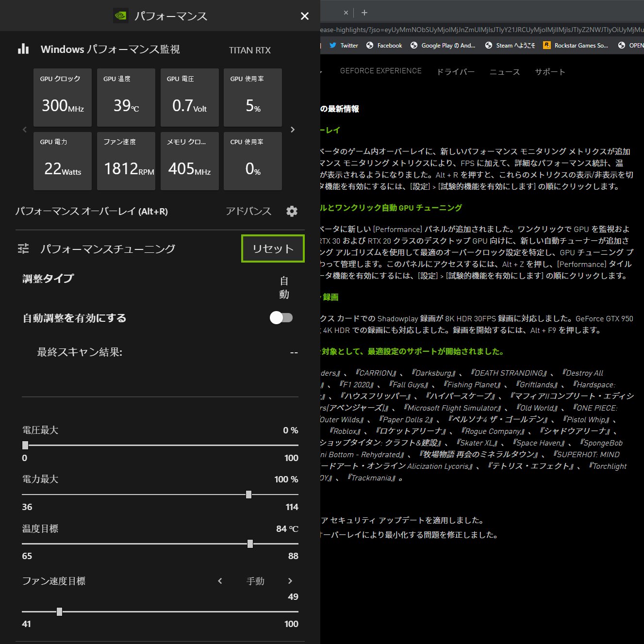
Task: Close the パフォーマンス panel
Action: coord(305,16)
